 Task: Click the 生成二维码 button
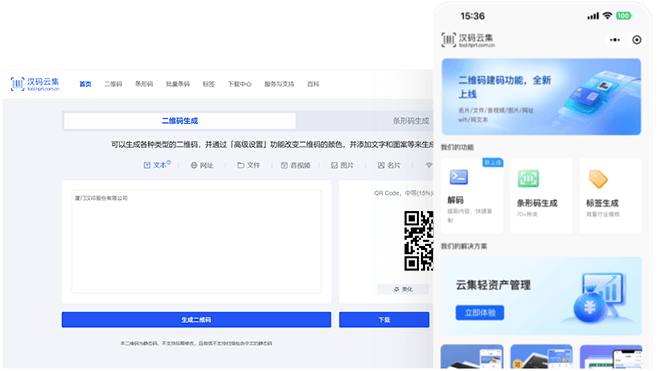click(x=196, y=320)
